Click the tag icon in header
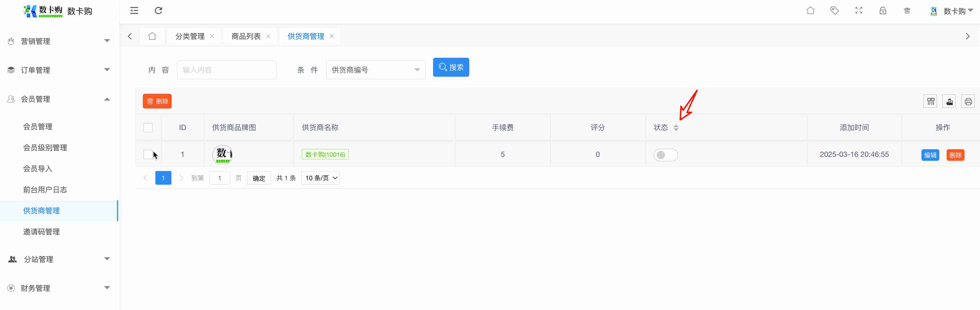This screenshot has width=980, height=310. (834, 11)
